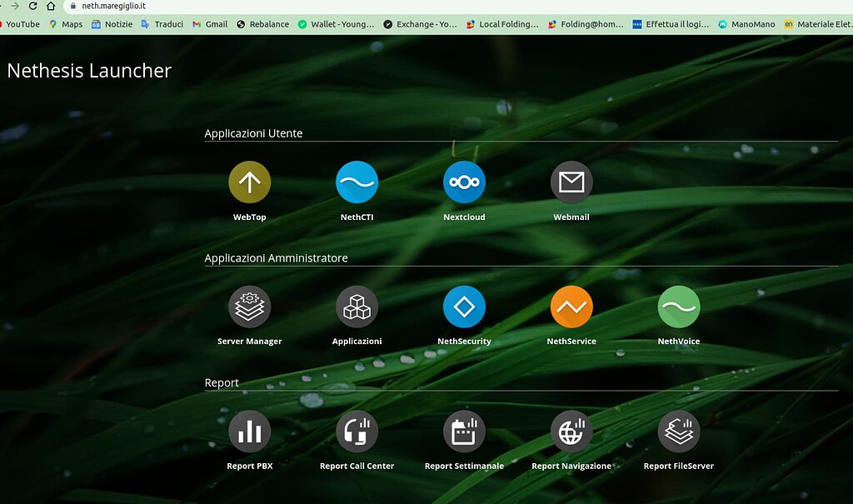Screen dimensions: 853x504
Task: Open the Maps bookmark
Action: click(66, 24)
